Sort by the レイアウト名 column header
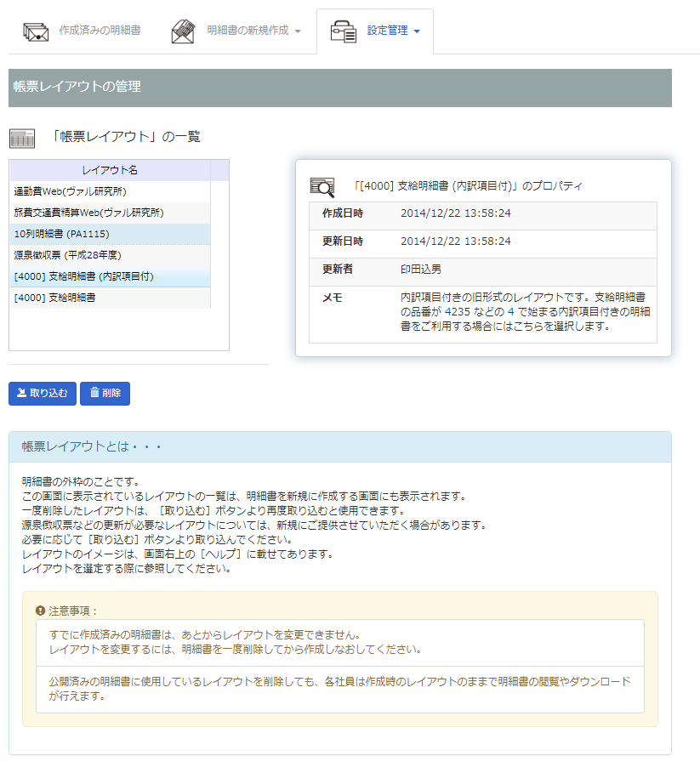The image size is (700, 767). 110,170
